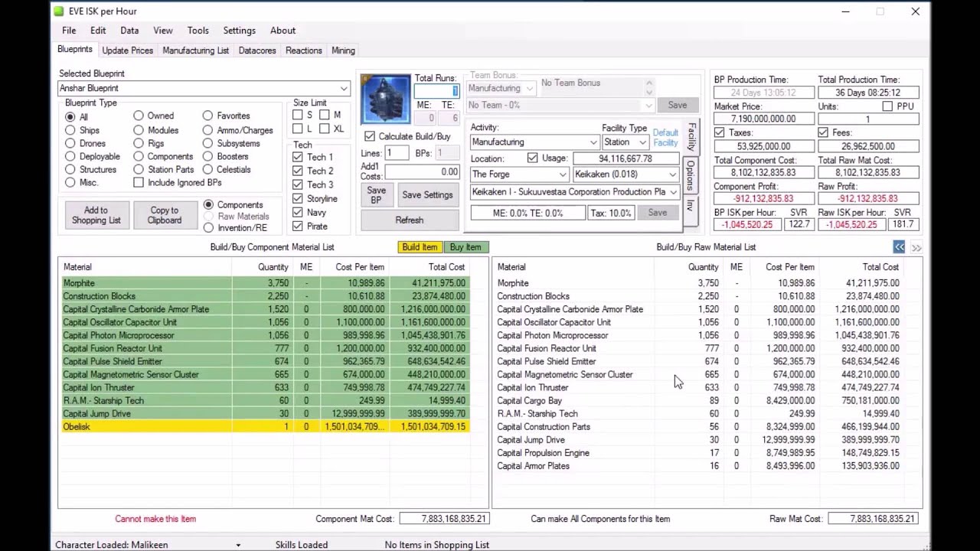This screenshot has height=551, width=980.
Task: Switch to the vertical Options tab
Action: point(691,174)
